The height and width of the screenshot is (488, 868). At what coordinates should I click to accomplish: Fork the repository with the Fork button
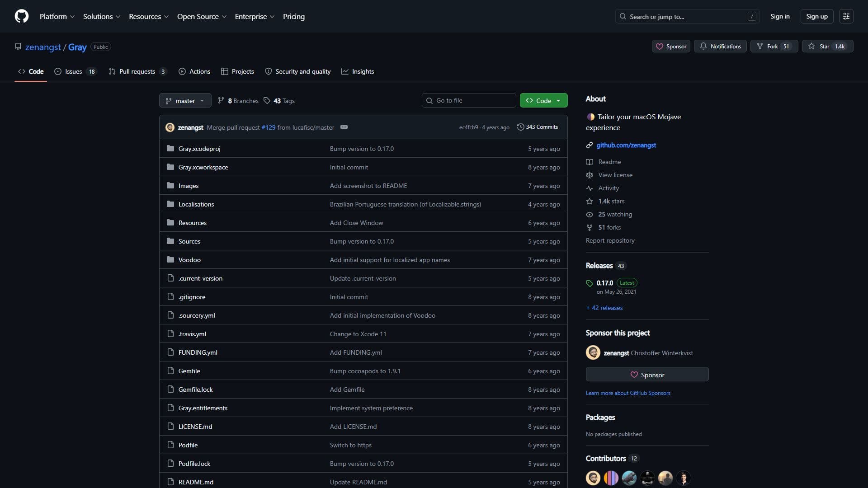[774, 46]
